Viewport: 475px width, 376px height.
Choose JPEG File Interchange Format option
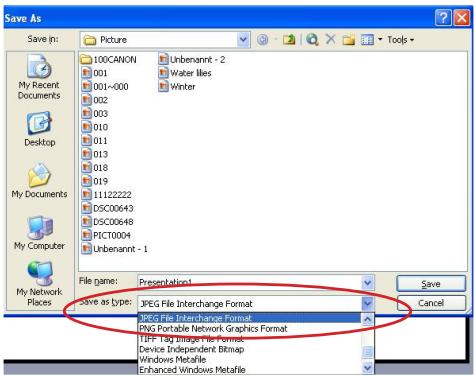(249, 318)
